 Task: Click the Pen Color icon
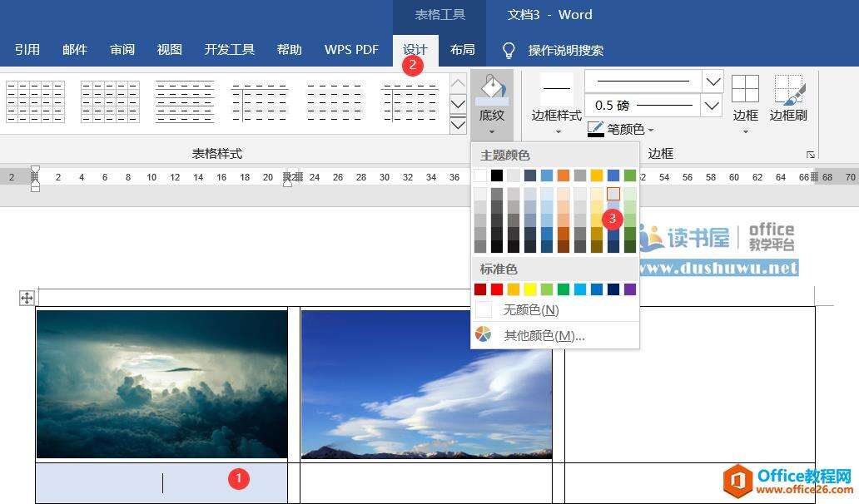pyautogui.click(x=595, y=129)
